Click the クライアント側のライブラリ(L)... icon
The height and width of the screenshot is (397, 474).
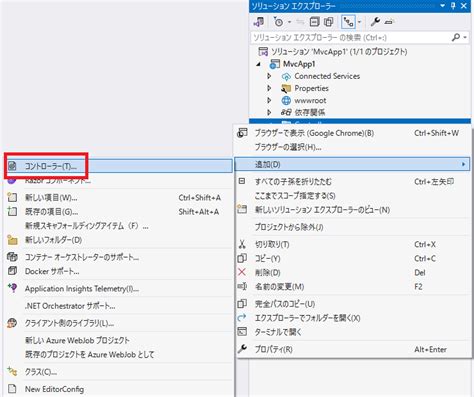pyautogui.click(x=12, y=323)
